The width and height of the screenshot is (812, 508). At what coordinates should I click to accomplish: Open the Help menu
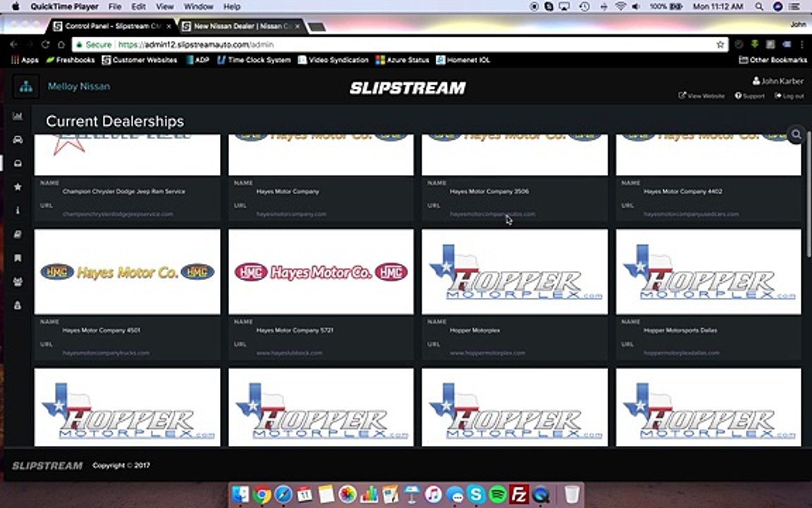click(x=231, y=7)
